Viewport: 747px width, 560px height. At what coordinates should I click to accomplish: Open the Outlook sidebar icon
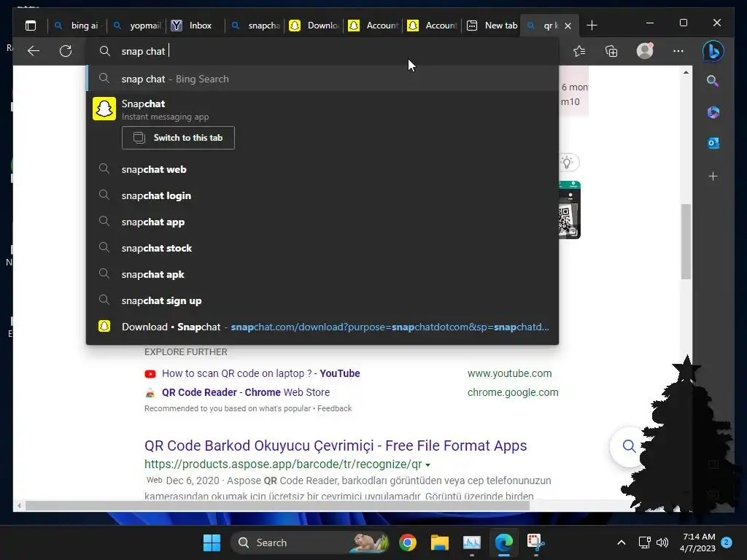[x=713, y=143]
